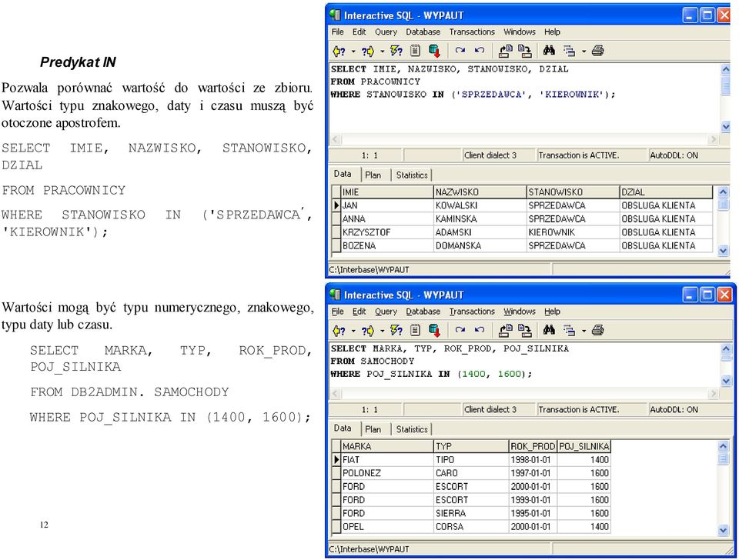739x560 pixels.
Task: Click Save Script icon in the PRACOWNICY window
Action: pyautogui.click(x=524, y=51)
